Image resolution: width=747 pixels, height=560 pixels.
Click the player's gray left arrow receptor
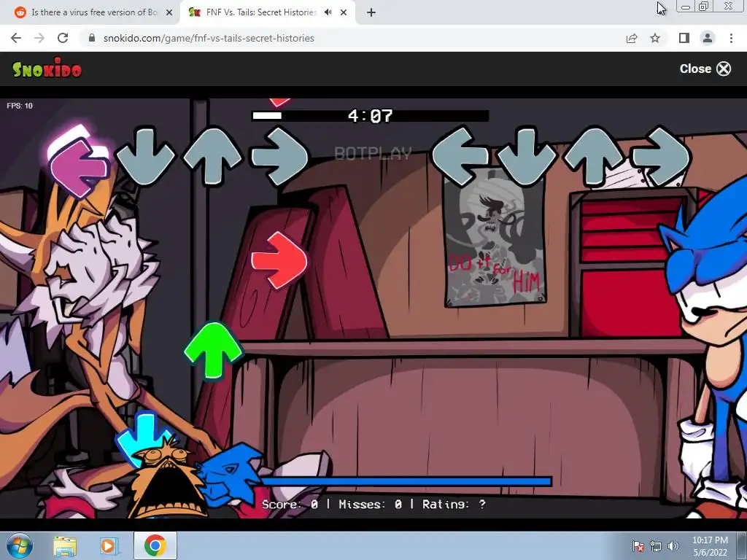coord(461,156)
